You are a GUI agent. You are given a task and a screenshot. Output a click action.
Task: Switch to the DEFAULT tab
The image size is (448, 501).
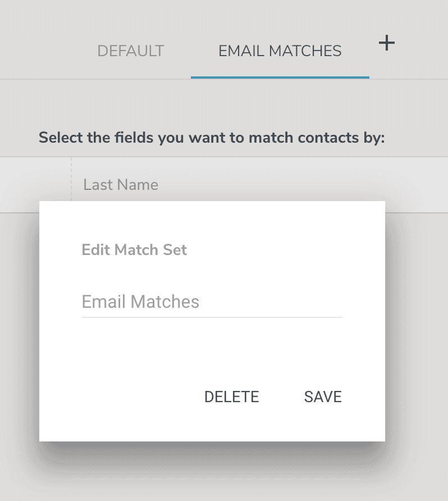click(x=131, y=51)
